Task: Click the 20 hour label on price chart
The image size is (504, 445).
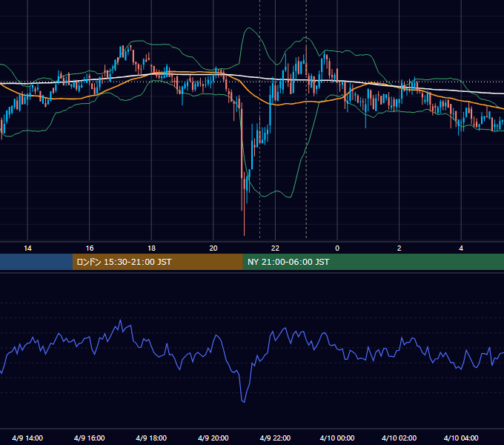Action: [x=213, y=248]
